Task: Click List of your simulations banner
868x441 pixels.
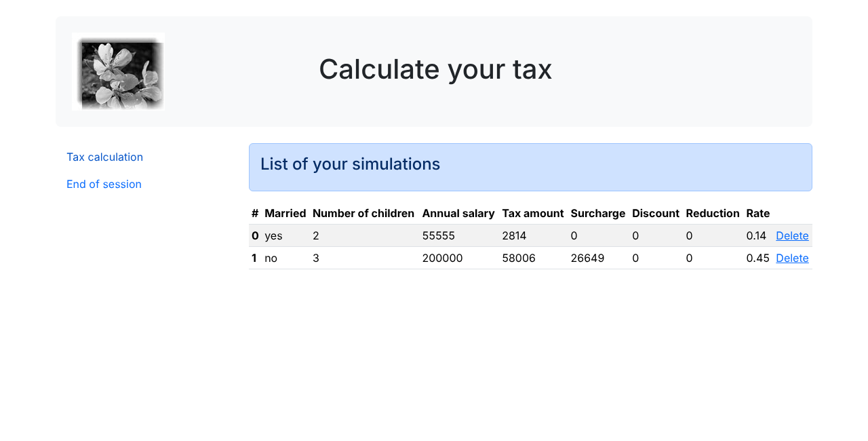Action: point(530,167)
